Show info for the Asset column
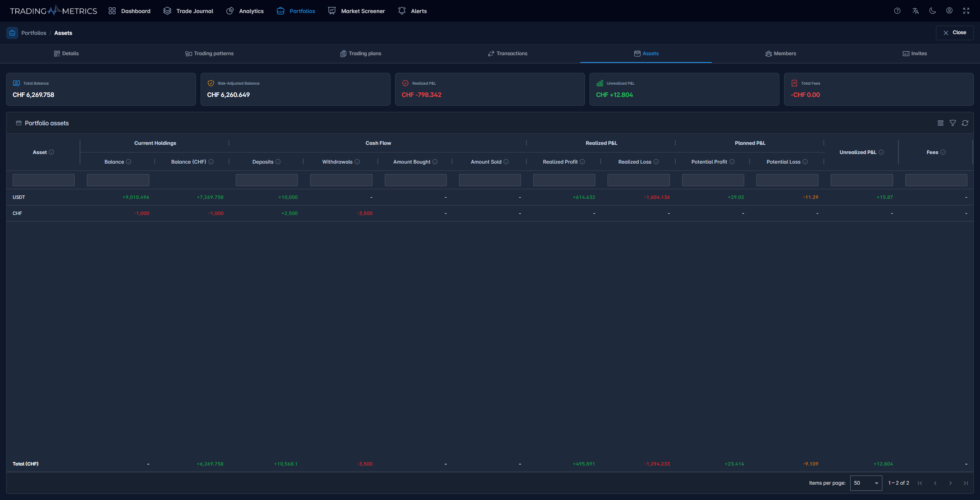Image resolution: width=980 pixels, height=500 pixels. pos(51,152)
